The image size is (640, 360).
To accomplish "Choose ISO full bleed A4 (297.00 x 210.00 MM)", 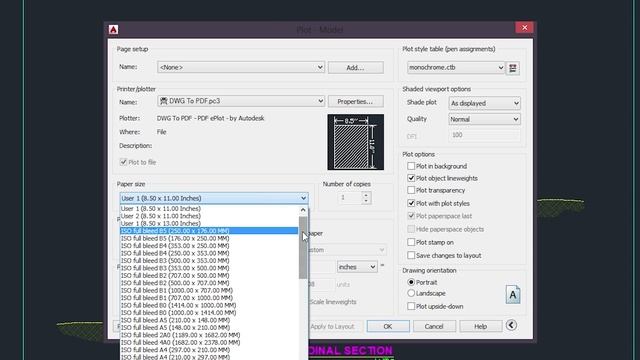I will (x=209, y=350).
